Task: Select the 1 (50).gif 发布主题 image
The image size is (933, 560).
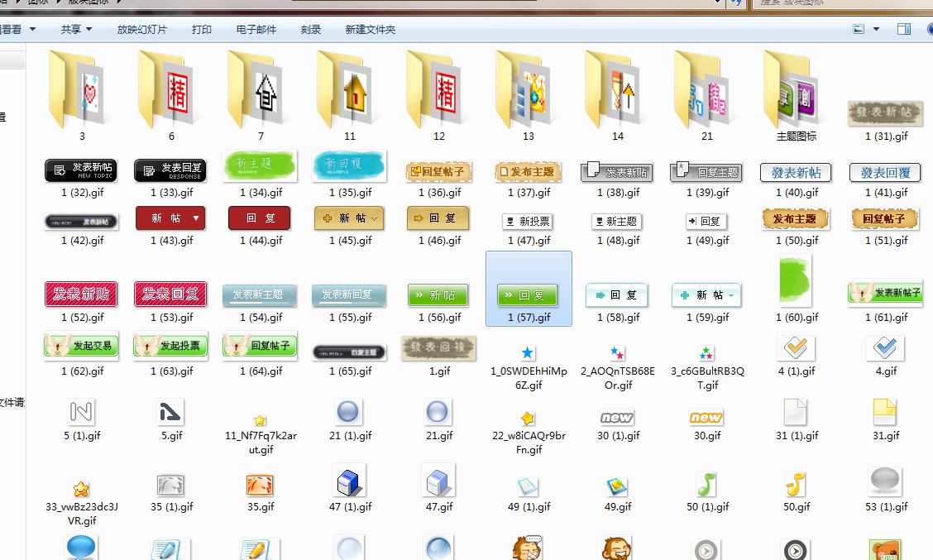Action: [796, 219]
